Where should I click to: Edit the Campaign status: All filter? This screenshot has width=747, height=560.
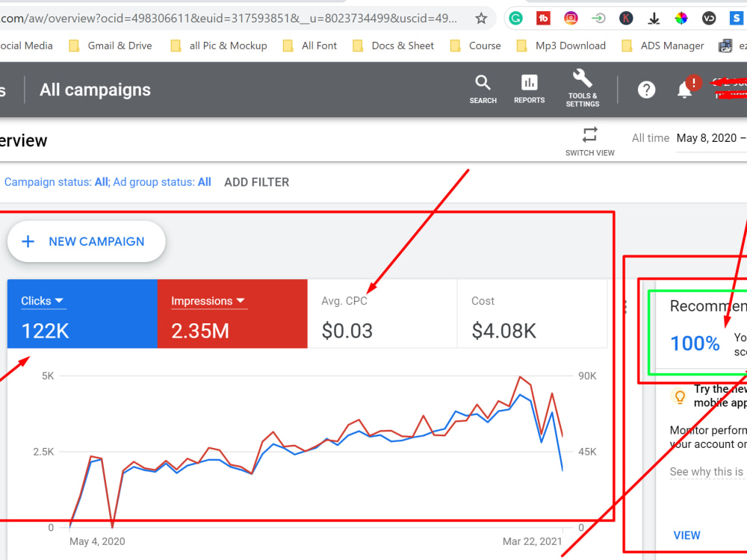pyautogui.click(x=57, y=182)
